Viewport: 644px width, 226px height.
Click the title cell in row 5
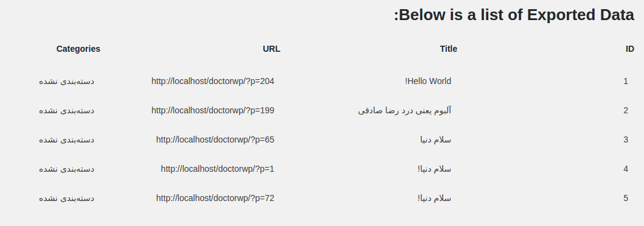(435, 198)
